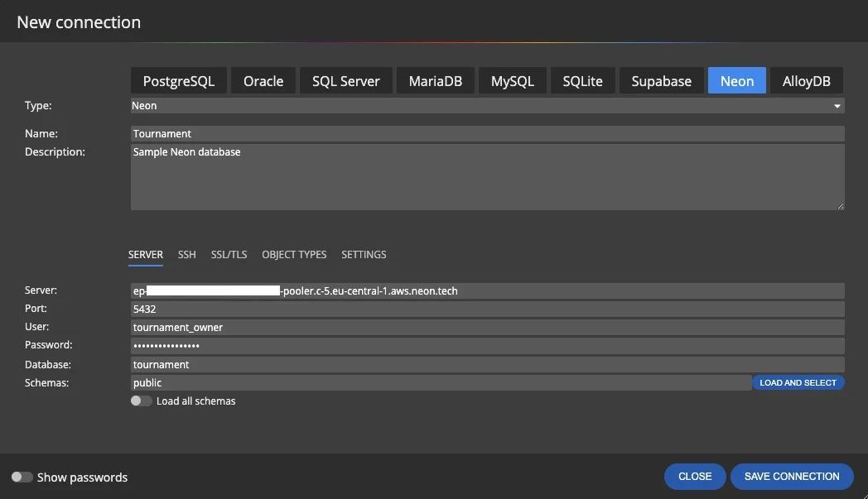Choose AlloyDB connection type
868x499 pixels.
807,81
